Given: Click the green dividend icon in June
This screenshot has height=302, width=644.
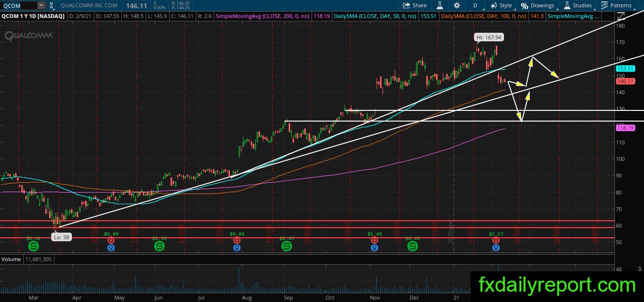Looking at the screenshot, I should (x=159, y=247).
